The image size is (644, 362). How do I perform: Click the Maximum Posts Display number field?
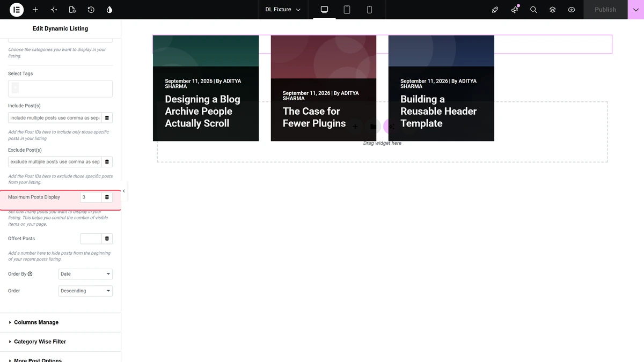tap(91, 197)
